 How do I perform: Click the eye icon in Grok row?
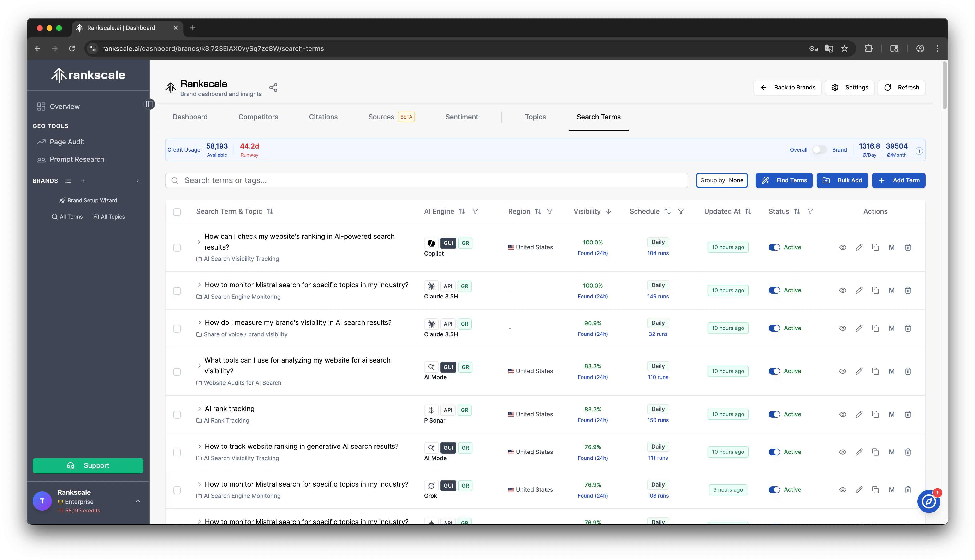pyautogui.click(x=842, y=490)
